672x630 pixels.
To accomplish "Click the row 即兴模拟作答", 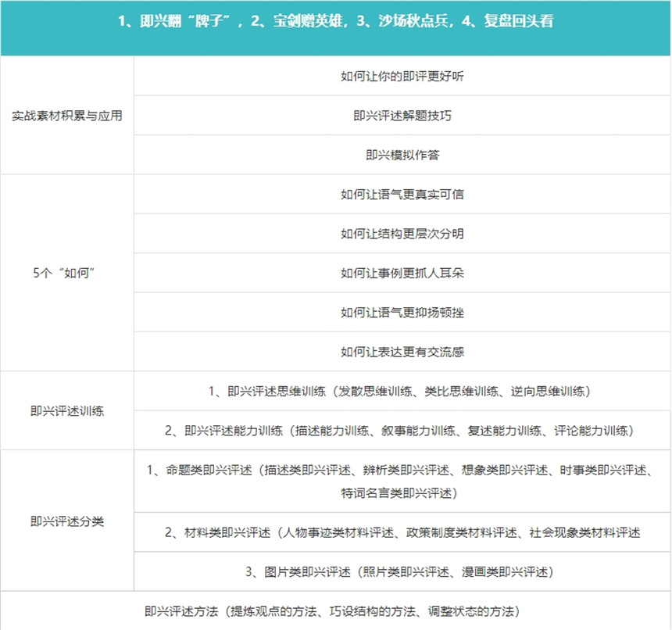I will coord(402,155).
